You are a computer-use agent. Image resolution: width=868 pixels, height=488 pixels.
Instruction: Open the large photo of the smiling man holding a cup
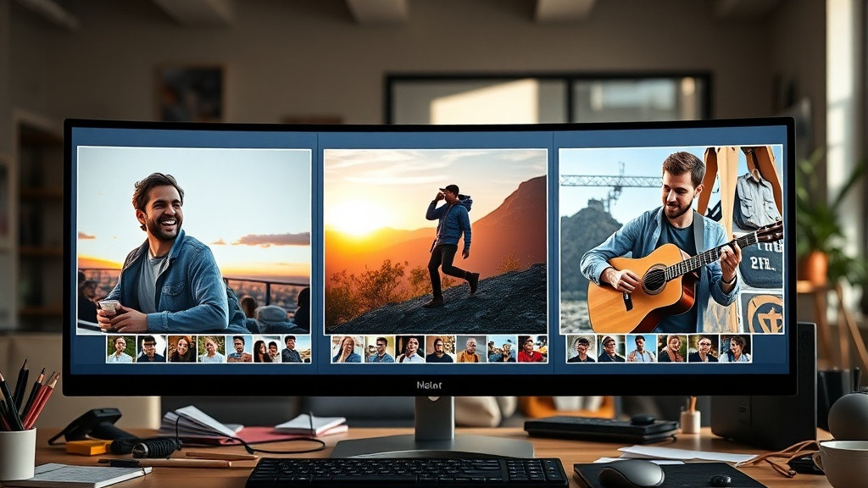pos(194,241)
